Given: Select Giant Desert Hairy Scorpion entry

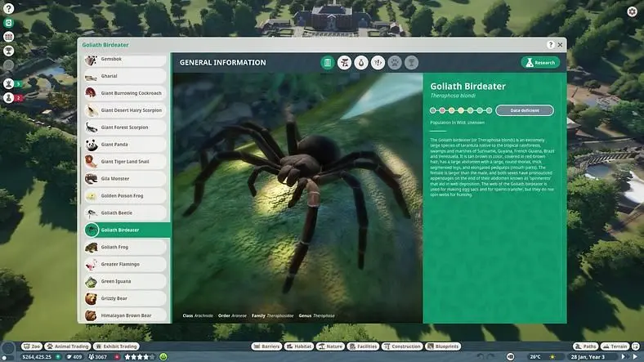Looking at the screenshot, I should (x=125, y=110).
